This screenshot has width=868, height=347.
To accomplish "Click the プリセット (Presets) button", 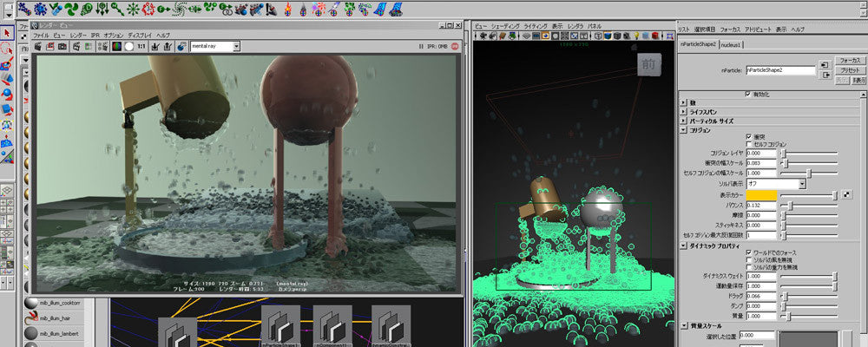I will pyautogui.click(x=850, y=70).
